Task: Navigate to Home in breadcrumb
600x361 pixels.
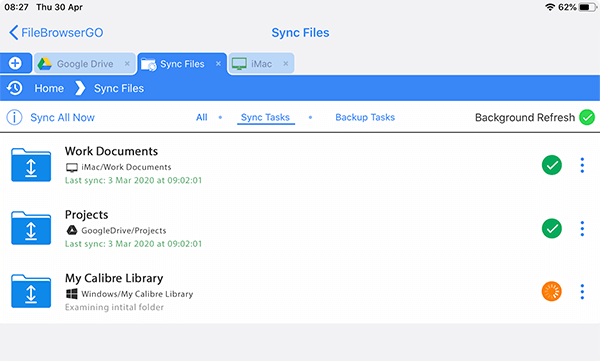Action: coord(49,88)
